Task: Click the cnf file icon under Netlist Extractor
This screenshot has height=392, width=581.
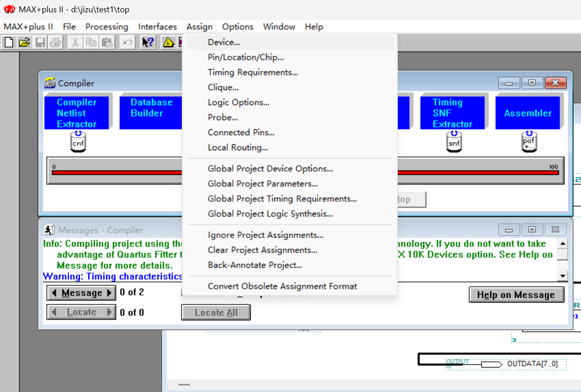Action: coord(78,141)
